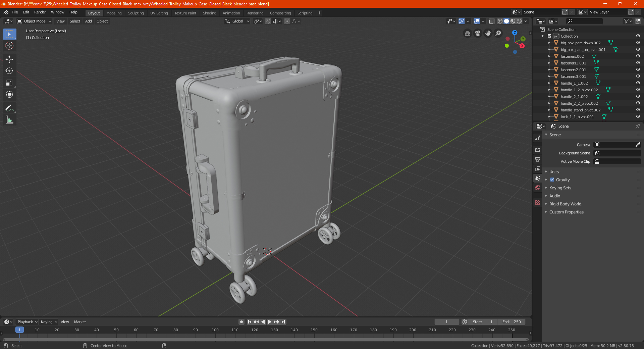Open the Global orientation dropdown
Image resolution: width=644 pixels, height=349 pixels.
[237, 21]
